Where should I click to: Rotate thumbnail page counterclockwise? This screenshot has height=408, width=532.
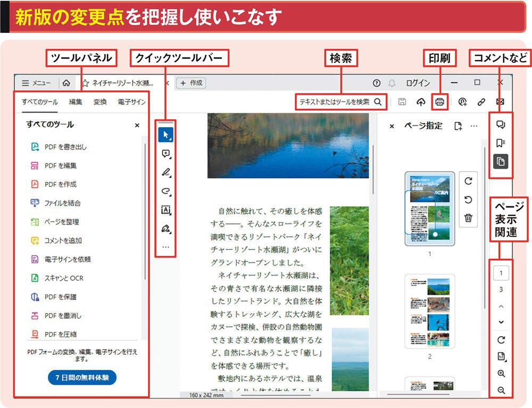pos(468,199)
